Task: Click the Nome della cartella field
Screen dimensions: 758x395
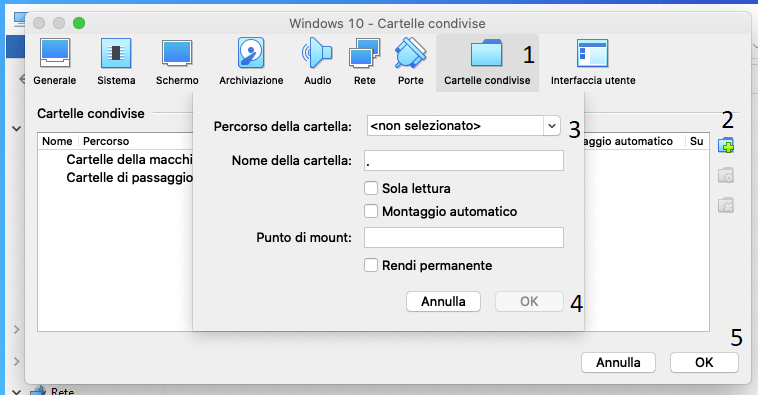Action: click(x=464, y=161)
